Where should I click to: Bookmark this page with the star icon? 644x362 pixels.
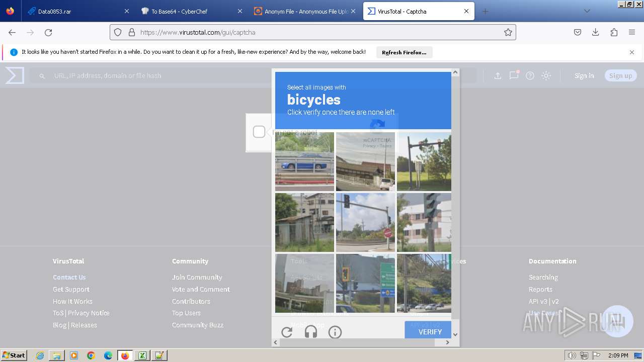[x=508, y=32]
